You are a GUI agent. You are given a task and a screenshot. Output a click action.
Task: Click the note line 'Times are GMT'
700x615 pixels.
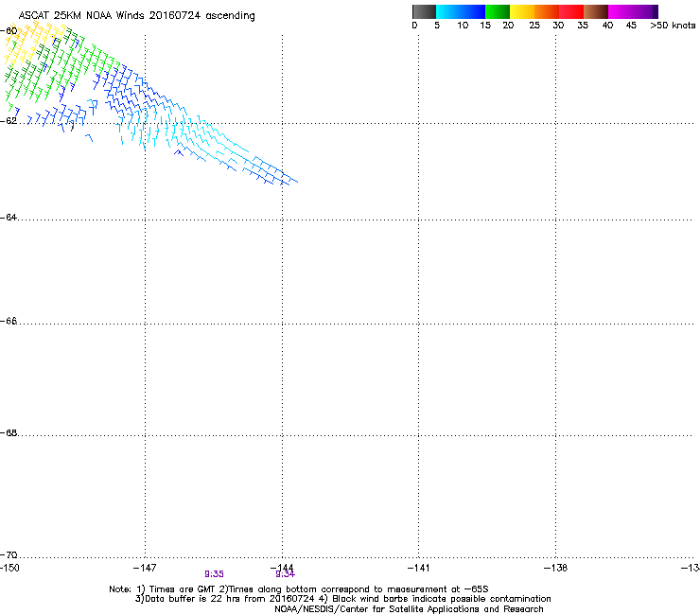pos(183,589)
